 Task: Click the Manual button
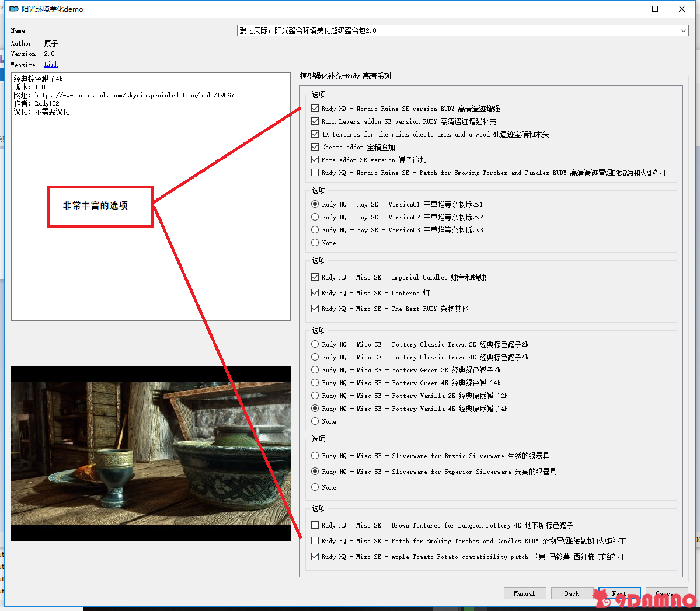[x=525, y=593]
